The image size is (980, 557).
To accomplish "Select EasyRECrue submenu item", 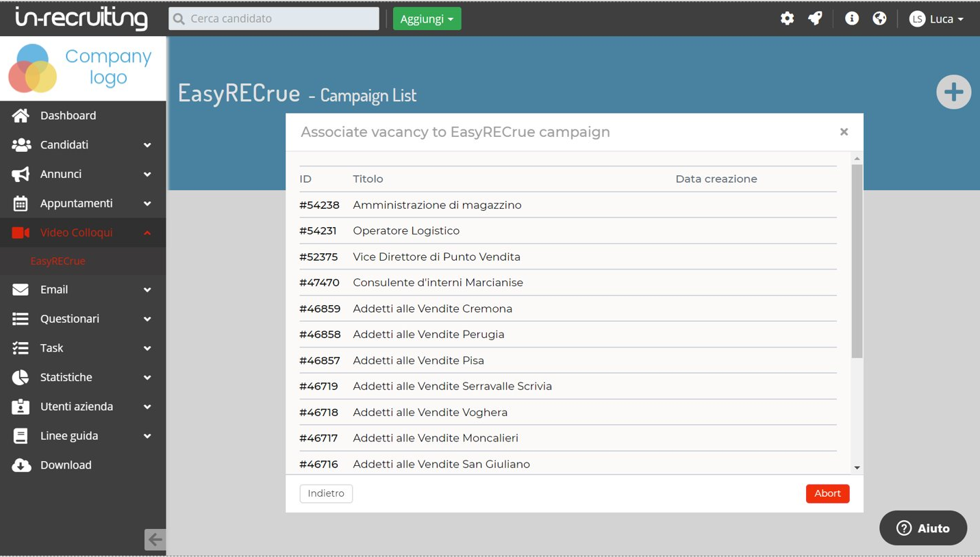I will point(58,261).
